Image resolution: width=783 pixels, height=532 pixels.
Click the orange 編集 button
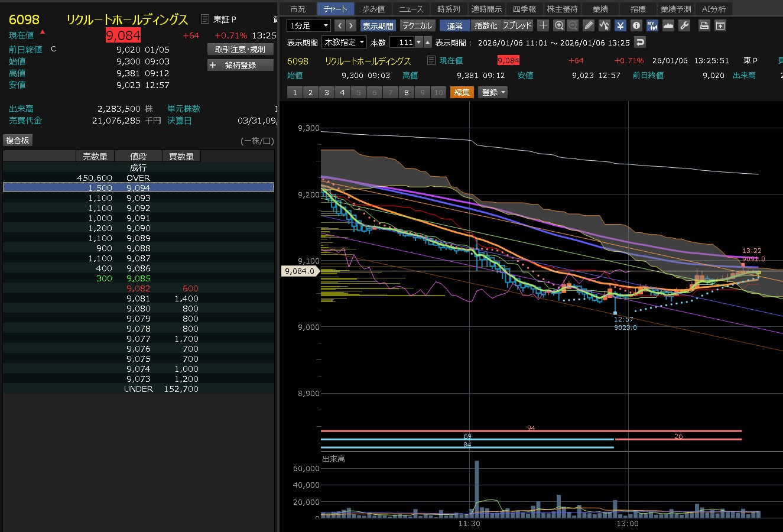(462, 92)
